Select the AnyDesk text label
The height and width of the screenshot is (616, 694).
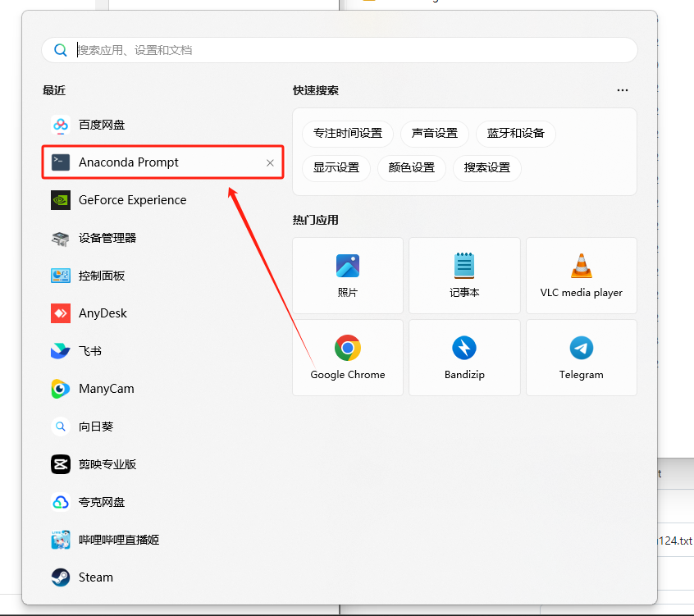pos(103,313)
